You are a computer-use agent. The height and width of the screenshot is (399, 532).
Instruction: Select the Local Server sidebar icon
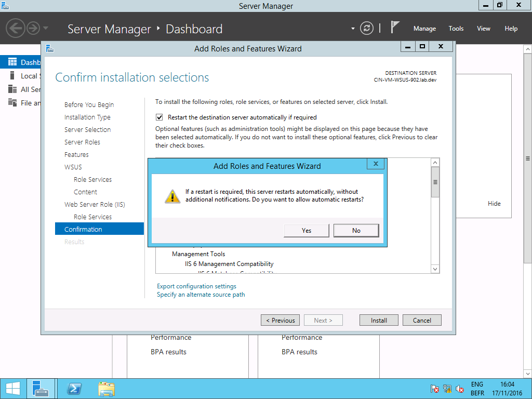(12, 76)
